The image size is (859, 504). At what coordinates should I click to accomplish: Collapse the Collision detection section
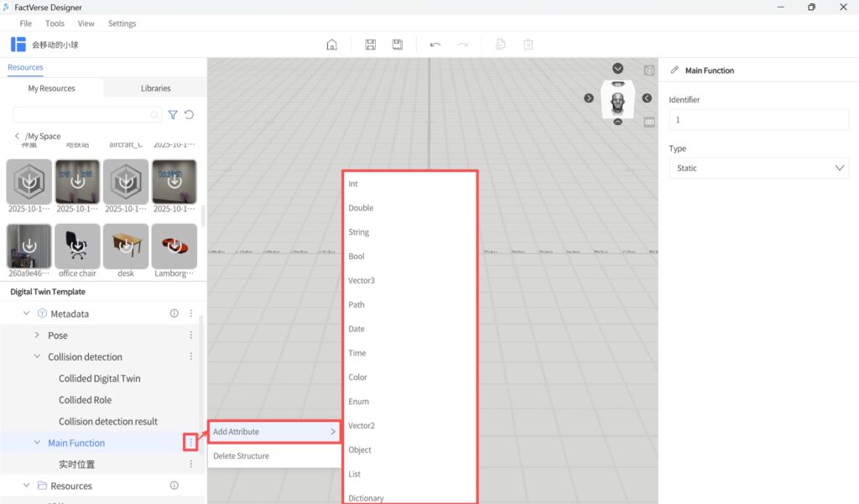coord(36,356)
